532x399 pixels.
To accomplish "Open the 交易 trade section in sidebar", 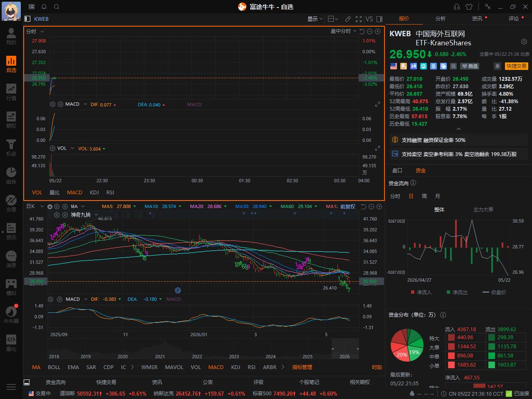I will tap(11, 204).
